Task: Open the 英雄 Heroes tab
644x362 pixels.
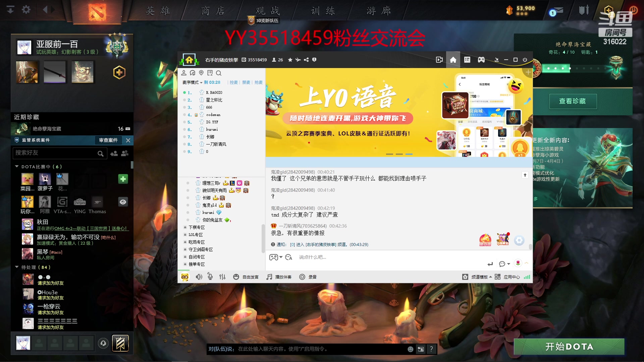Action: [158, 11]
